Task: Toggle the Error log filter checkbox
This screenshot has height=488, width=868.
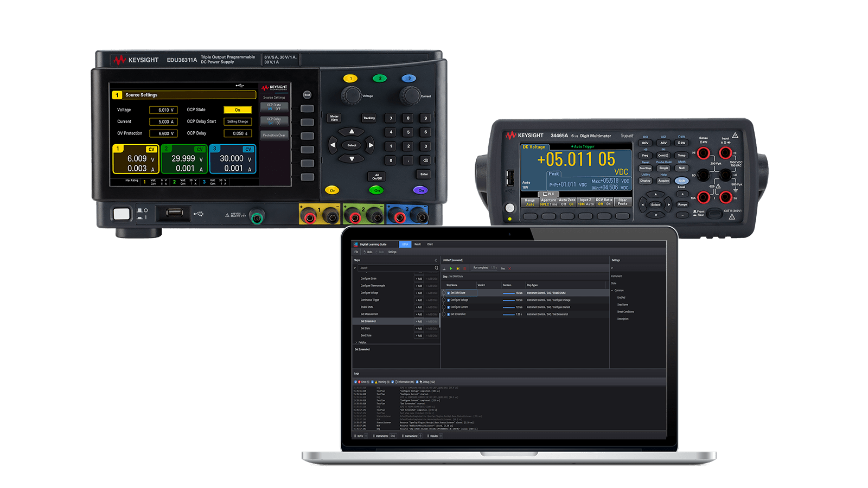Action: (355, 382)
